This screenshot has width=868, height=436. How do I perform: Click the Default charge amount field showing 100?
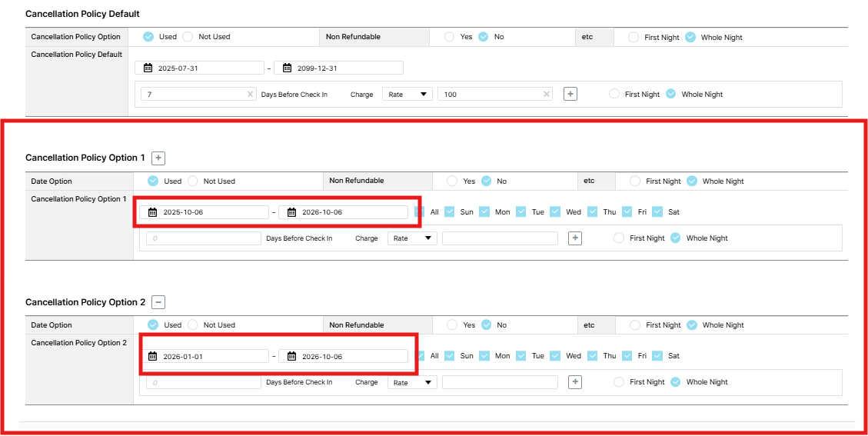(x=495, y=94)
